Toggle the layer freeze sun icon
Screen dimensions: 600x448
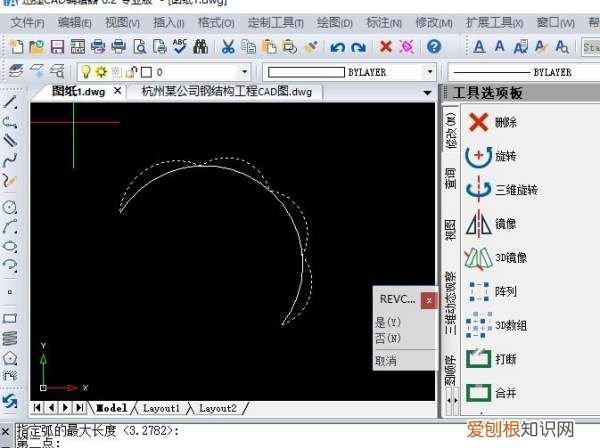tap(101, 72)
